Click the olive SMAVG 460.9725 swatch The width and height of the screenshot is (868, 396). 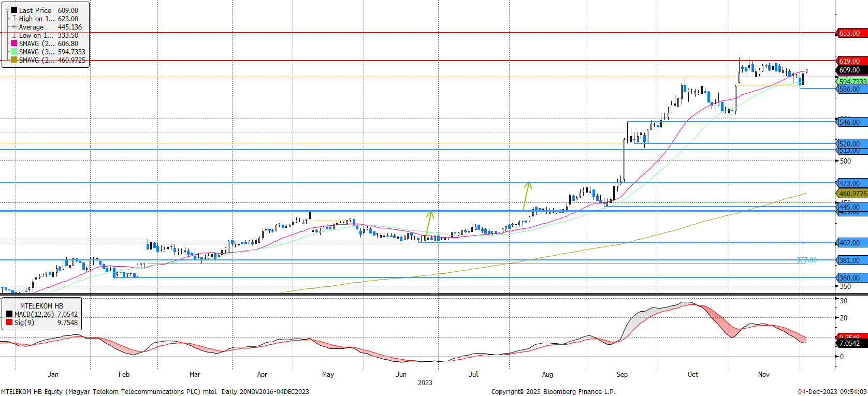[14, 60]
